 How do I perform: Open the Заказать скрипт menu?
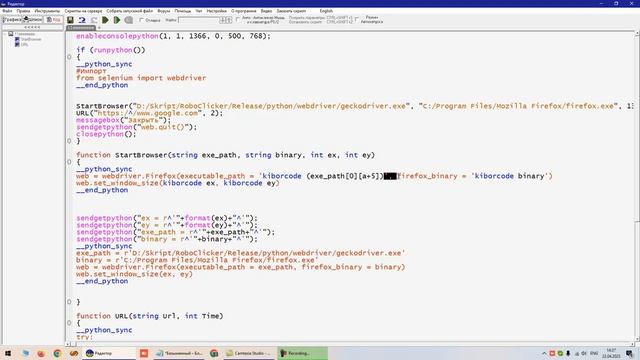(291, 11)
